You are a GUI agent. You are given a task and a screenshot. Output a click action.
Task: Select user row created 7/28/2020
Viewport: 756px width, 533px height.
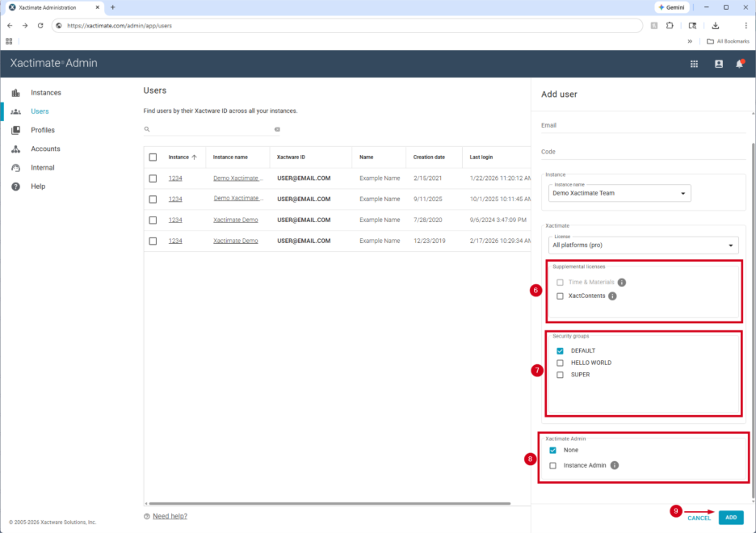153,220
